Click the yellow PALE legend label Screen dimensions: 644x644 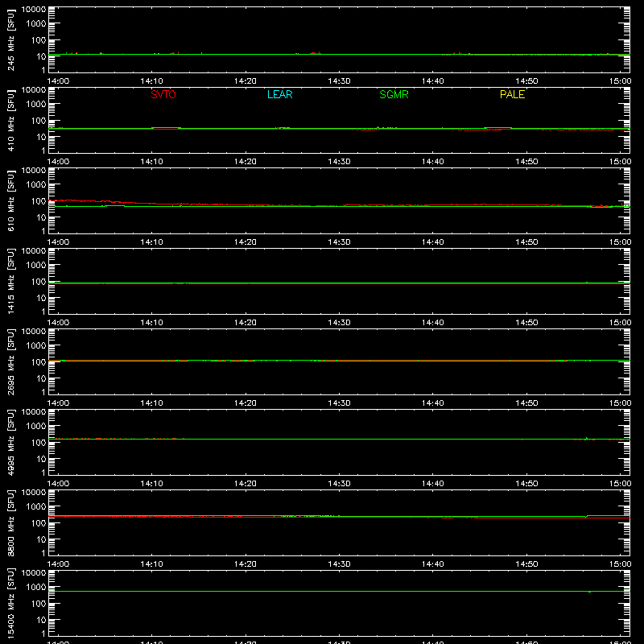point(512,94)
